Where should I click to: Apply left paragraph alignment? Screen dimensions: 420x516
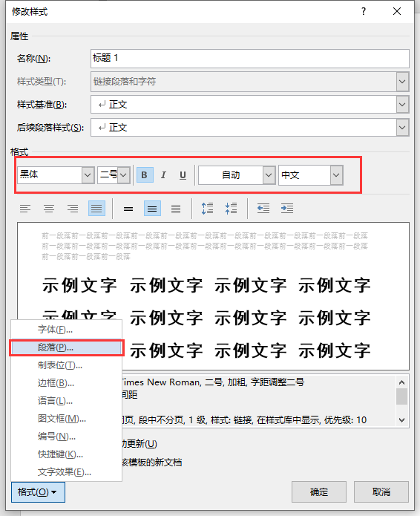point(25,209)
